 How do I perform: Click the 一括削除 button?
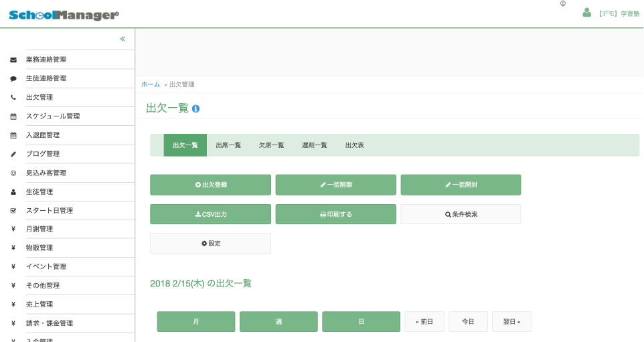(336, 185)
